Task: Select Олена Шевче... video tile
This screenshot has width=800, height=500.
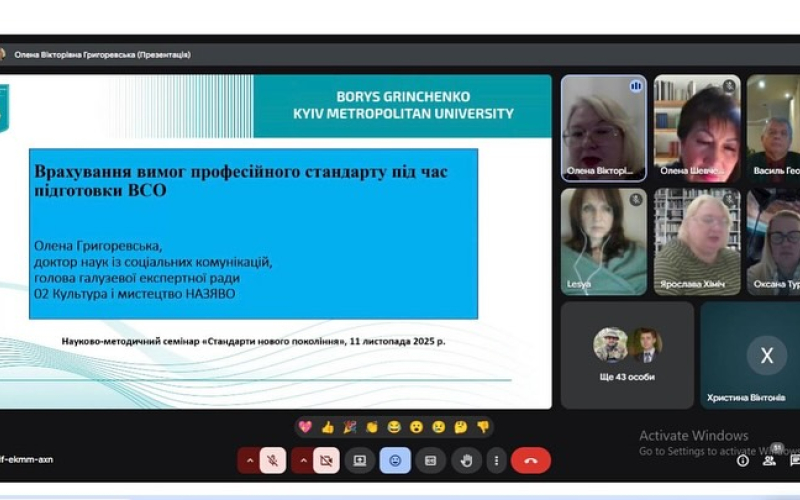Action: 697,129
